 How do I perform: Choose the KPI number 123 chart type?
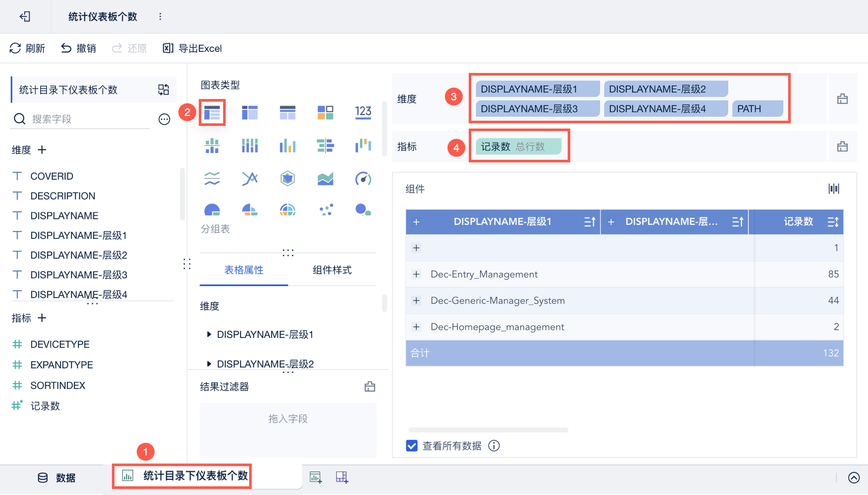tap(363, 112)
